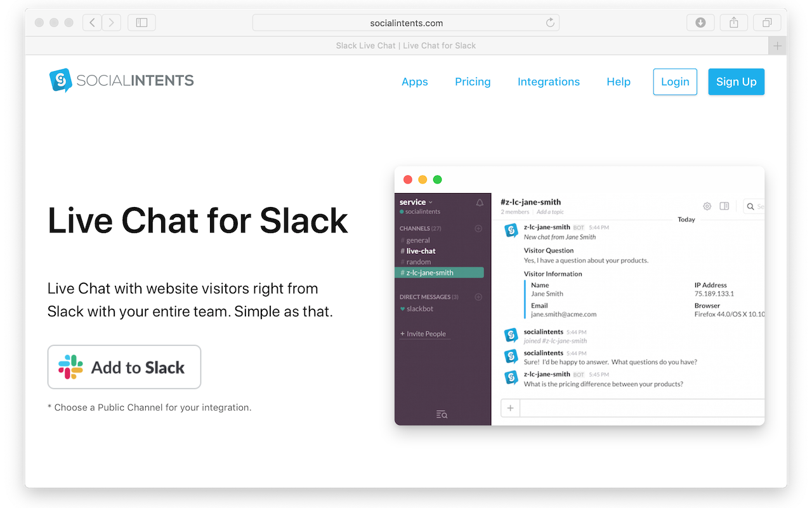Open the Help link in navigation
The height and width of the screenshot is (508, 812).
619,81
